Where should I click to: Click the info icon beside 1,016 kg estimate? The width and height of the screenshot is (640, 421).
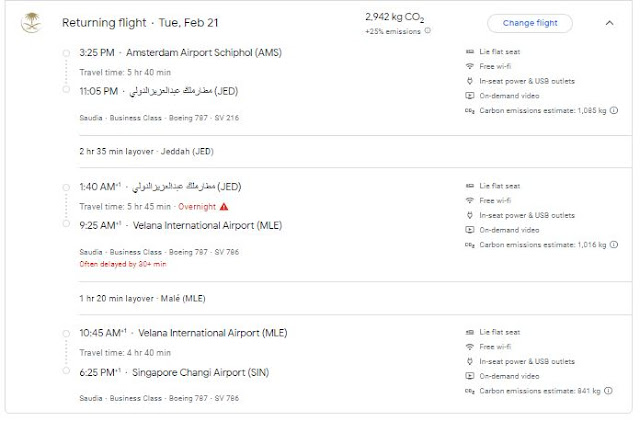[612, 243]
